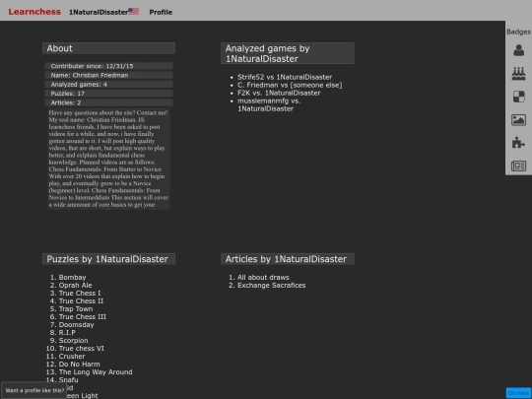Open the True Chess III puzzle
Viewport: 532px width, 399px height.
(83, 316)
